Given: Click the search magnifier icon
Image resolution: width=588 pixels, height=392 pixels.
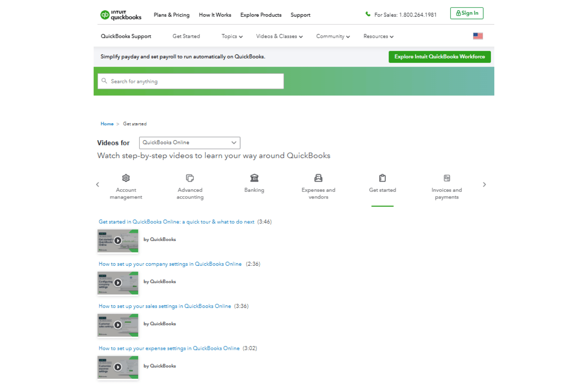Looking at the screenshot, I should coord(104,81).
